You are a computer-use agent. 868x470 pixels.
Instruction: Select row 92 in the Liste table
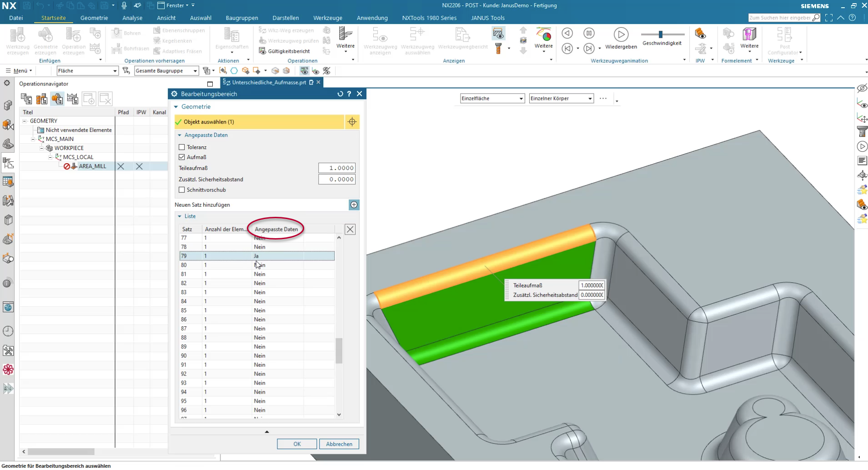click(x=257, y=374)
